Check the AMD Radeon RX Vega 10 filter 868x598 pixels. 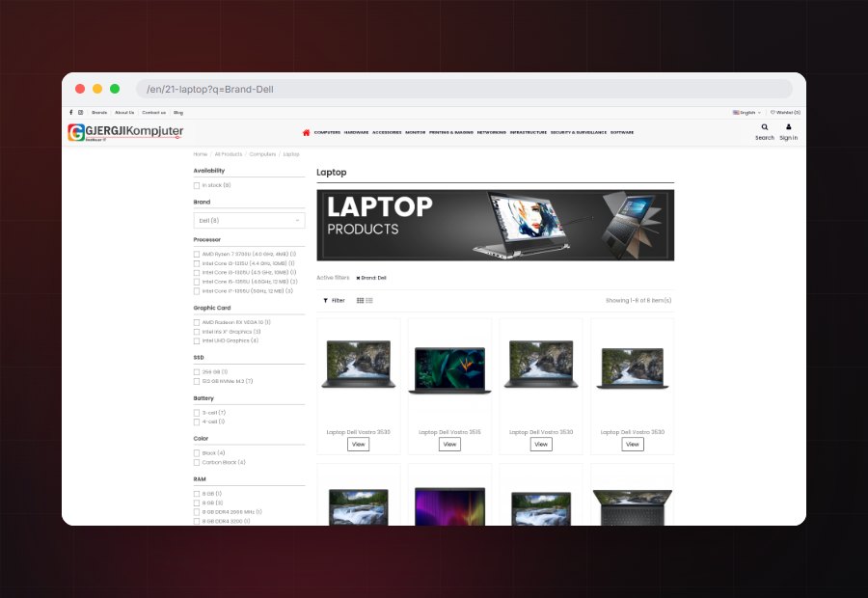click(x=197, y=322)
